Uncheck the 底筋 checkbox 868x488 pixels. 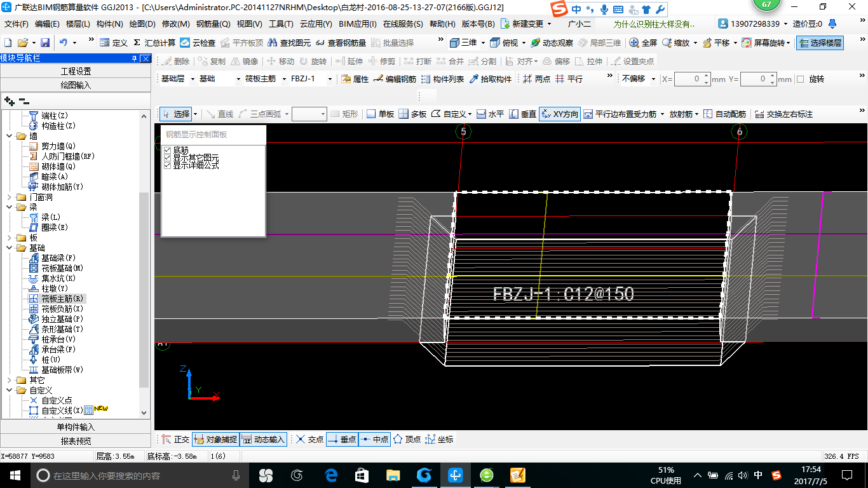pyautogui.click(x=168, y=150)
